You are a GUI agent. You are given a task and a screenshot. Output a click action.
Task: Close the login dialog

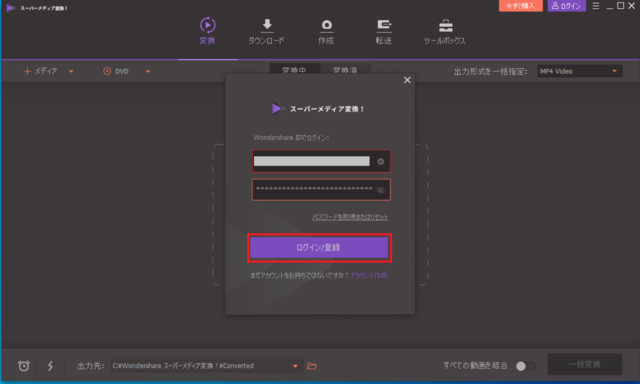(x=407, y=80)
